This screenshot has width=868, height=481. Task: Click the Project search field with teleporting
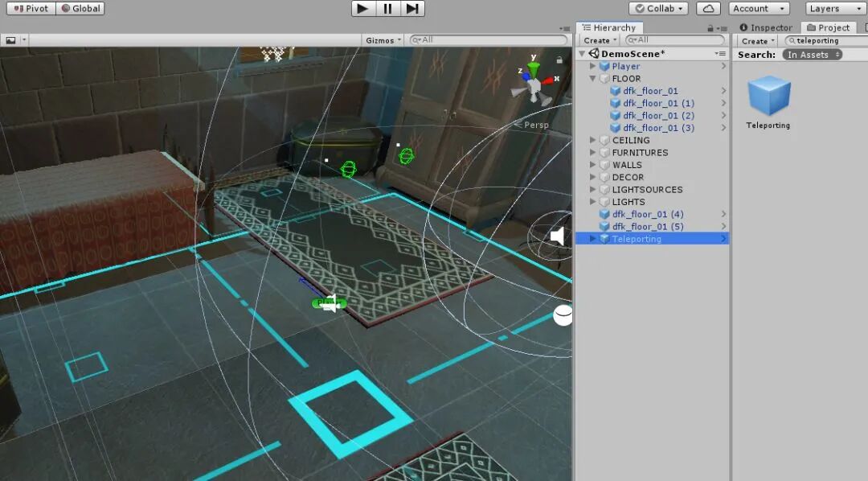pos(826,40)
